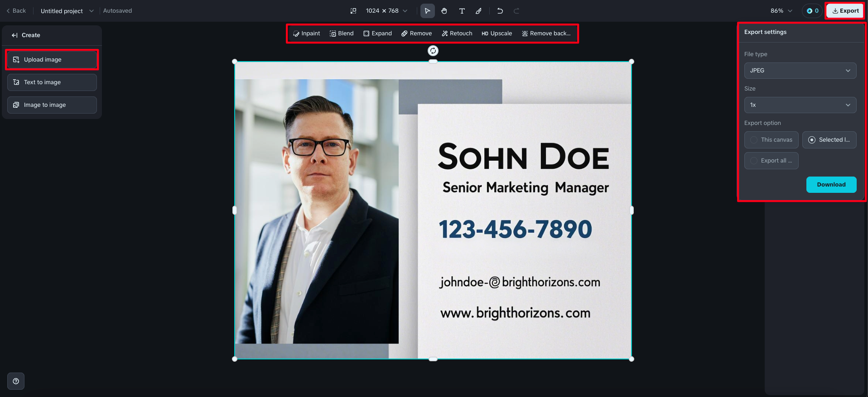Click the canvas resize icon
Screen dimensions: 868x397
353,11
